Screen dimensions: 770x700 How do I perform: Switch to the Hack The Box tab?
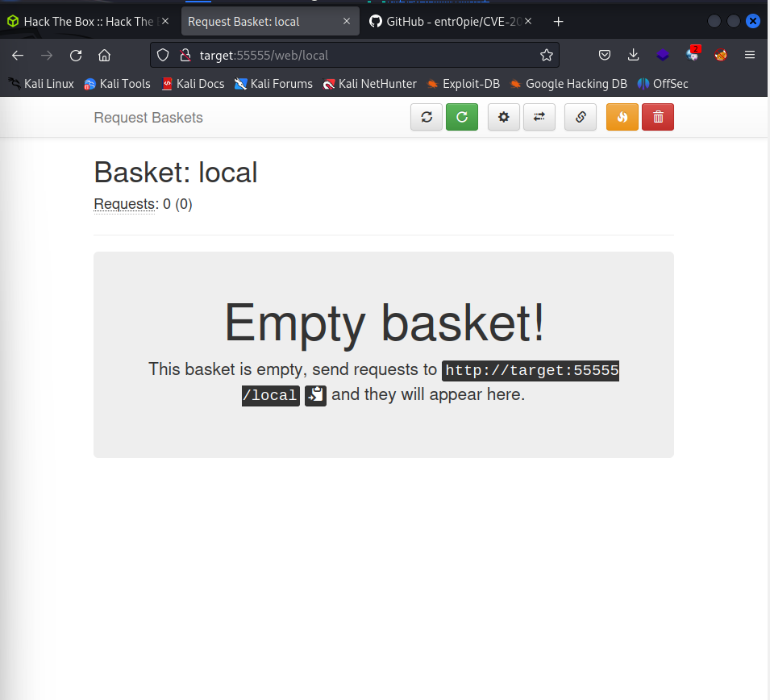[85, 21]
